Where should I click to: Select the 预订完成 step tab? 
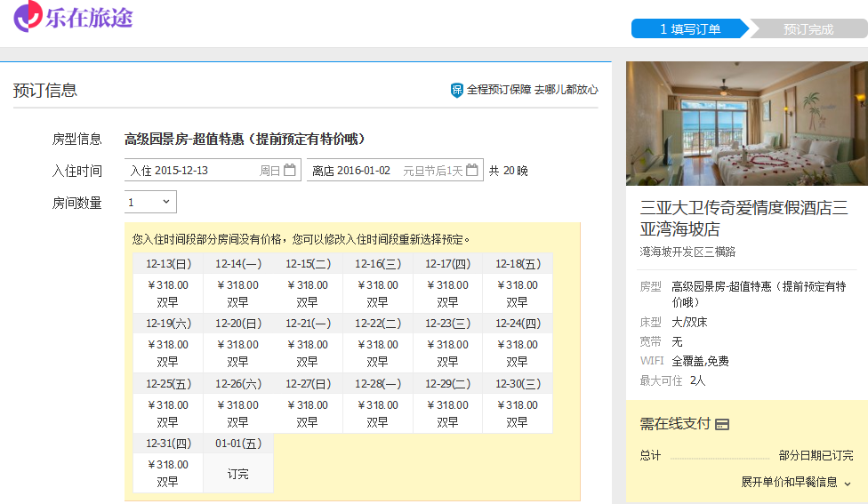(808, 28)
